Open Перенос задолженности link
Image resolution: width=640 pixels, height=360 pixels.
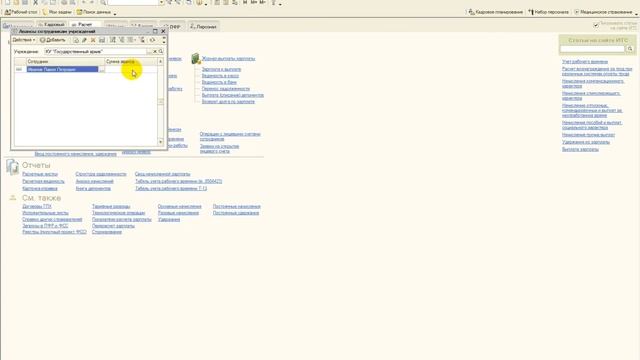[226, 89]
